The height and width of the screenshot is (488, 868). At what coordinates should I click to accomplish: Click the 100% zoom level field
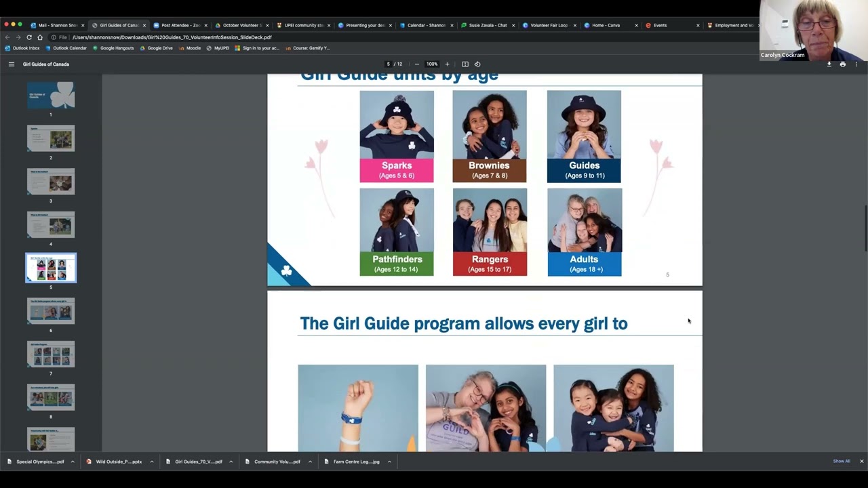point(432,64)
